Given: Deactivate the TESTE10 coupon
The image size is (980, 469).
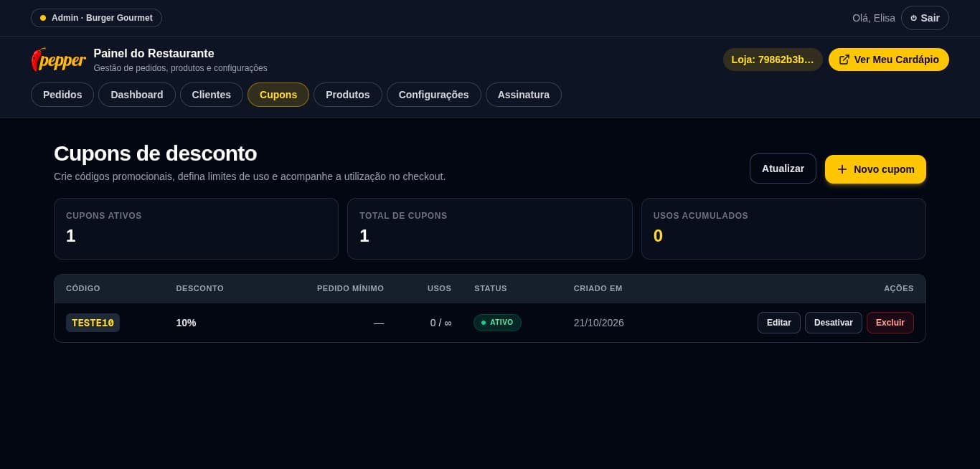Looking at the screenshot, I should coord(834,323).
